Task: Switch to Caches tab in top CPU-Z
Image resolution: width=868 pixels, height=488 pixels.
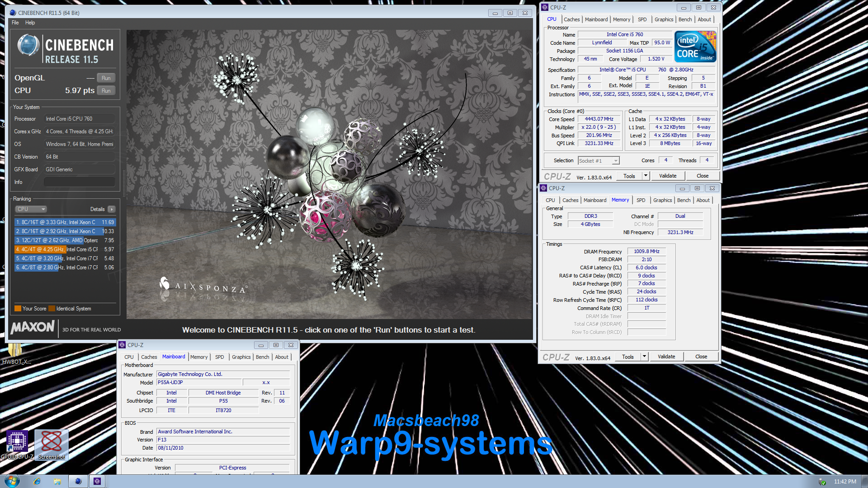Action: coord(571,19)
